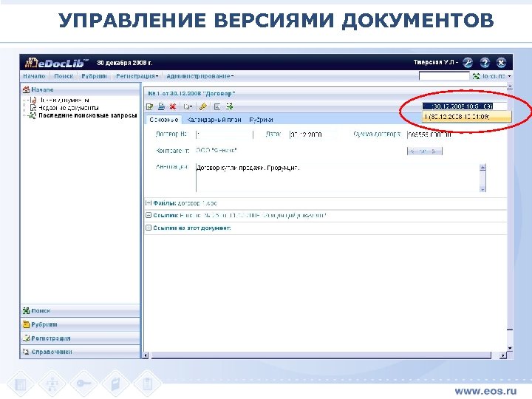The height and width of the screenshot is (399, 532).
Task: Click the top quick search input field
Action: pyautogui.click(x=444, y=76)
